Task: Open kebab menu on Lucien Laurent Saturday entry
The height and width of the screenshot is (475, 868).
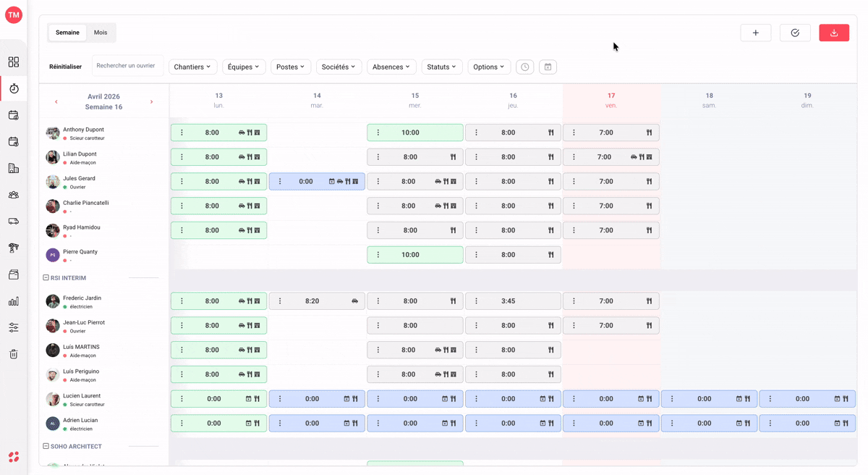Action: click(x=672, y=399)
